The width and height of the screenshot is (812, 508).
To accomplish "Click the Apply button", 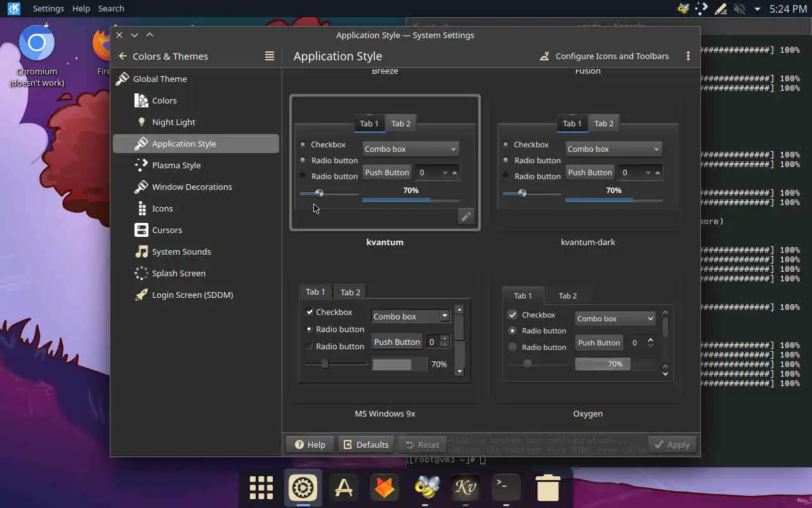I will pyautogui.click(x=672, y=444).
